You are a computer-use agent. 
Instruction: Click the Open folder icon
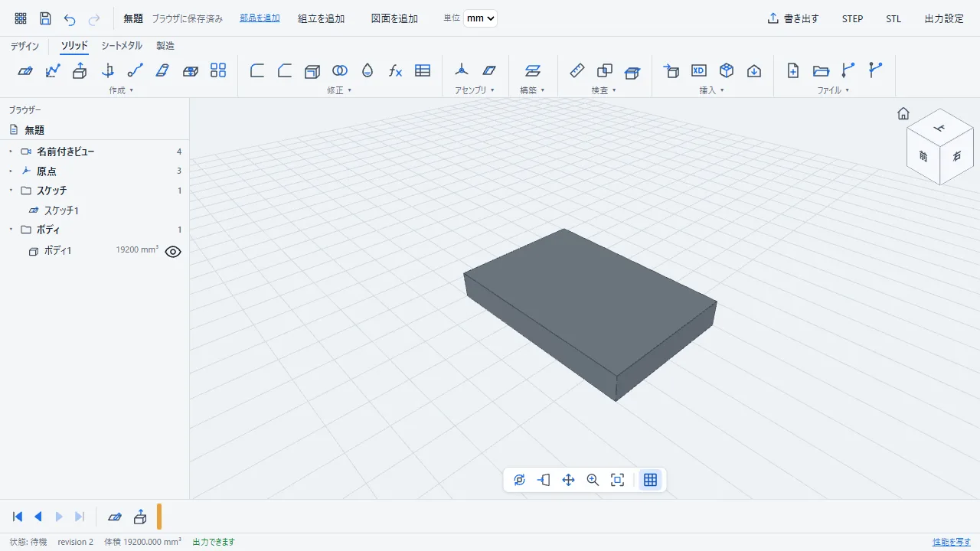click(x=821, y=70)
